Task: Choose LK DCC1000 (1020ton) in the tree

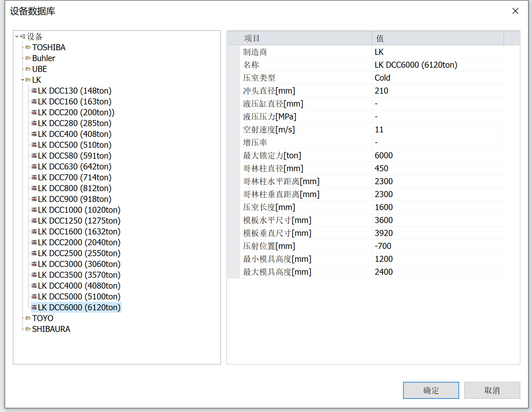Action: [x=79, y=210]
